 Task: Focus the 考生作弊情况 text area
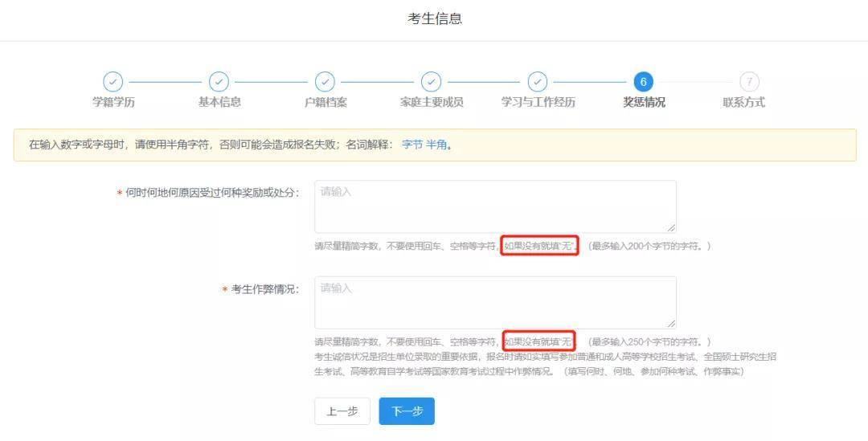click(x=494, y=302)
